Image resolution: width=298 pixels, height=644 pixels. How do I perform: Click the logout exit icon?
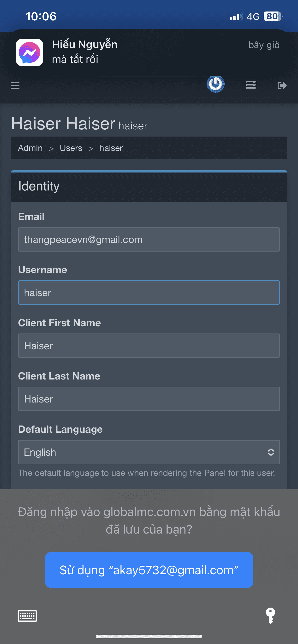pyautogui.click(x=282, y=86)
